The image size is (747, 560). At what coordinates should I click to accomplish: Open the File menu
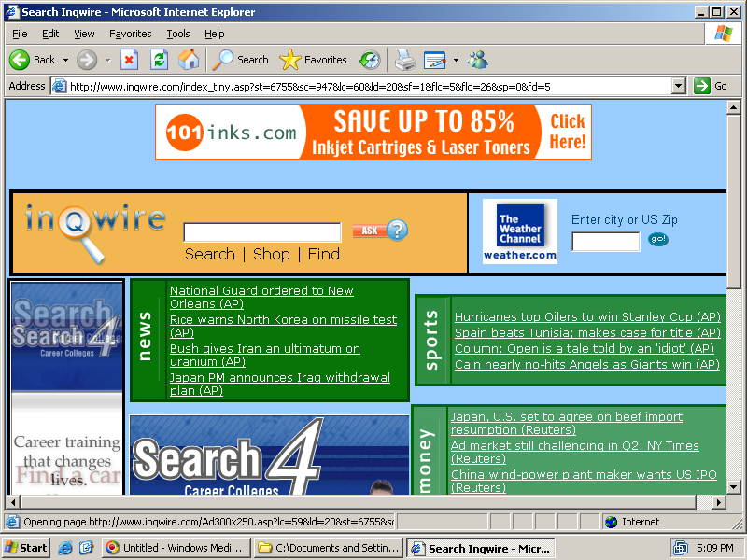tap(20, 34)
